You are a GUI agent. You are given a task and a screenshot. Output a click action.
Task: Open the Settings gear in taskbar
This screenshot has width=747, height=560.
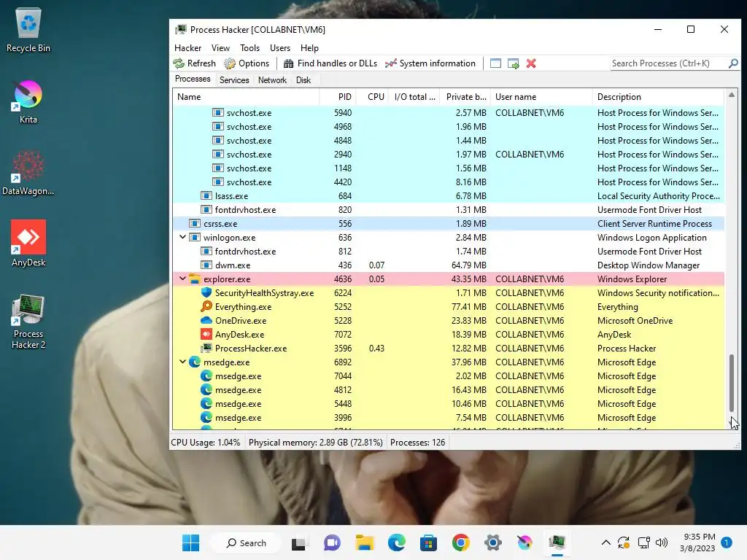click(x=493, y=542)
